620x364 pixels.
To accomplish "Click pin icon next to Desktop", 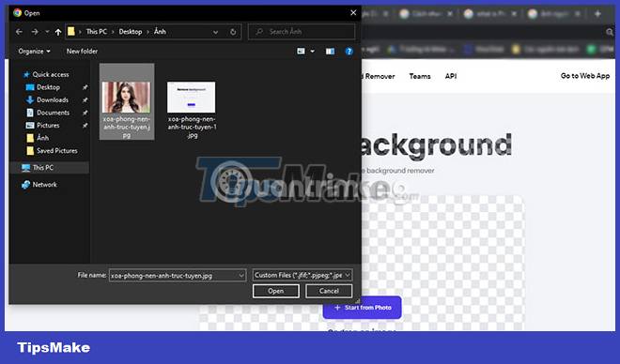I will point(85,87).
